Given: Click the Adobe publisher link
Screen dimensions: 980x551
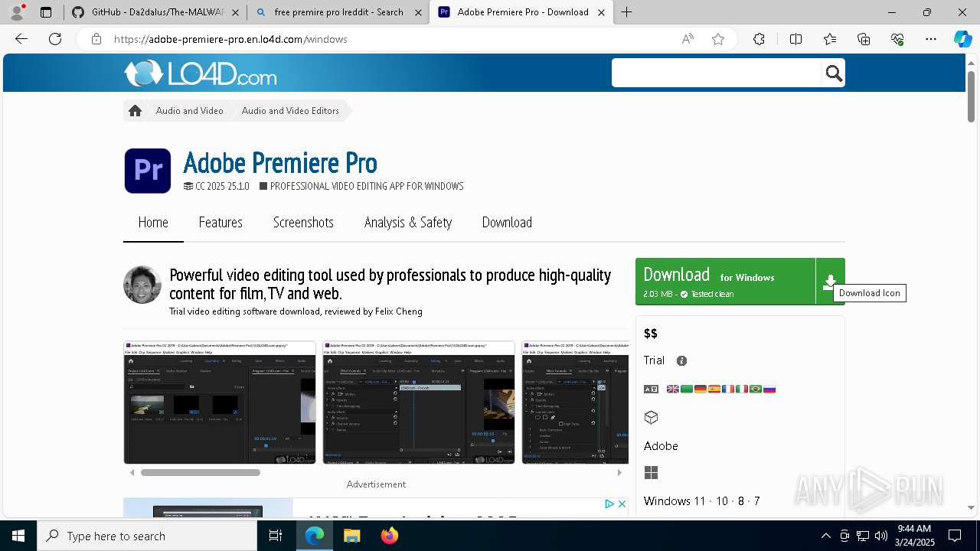Looking at the screenshot, I should pos(661,446).
